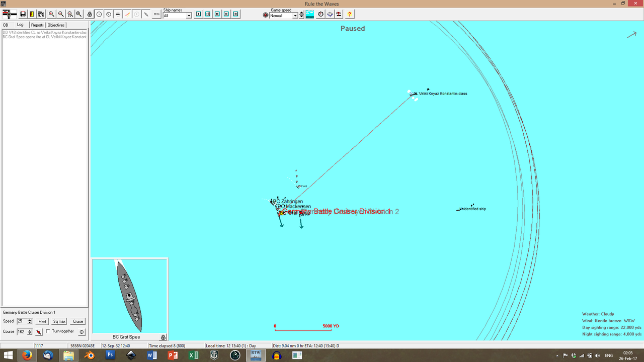Click the anchor toggle beside BC Graf Spee
The width and height of the screenshot is (644, 362).
[x=163, y=337]
